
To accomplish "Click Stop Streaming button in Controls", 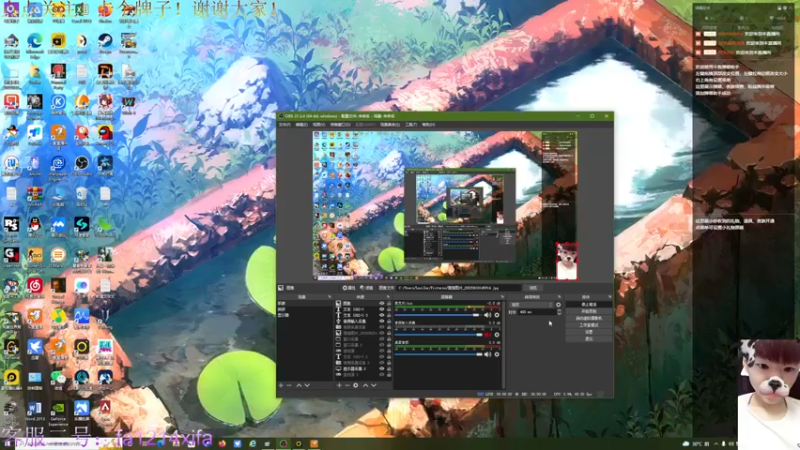I will 589,305.
